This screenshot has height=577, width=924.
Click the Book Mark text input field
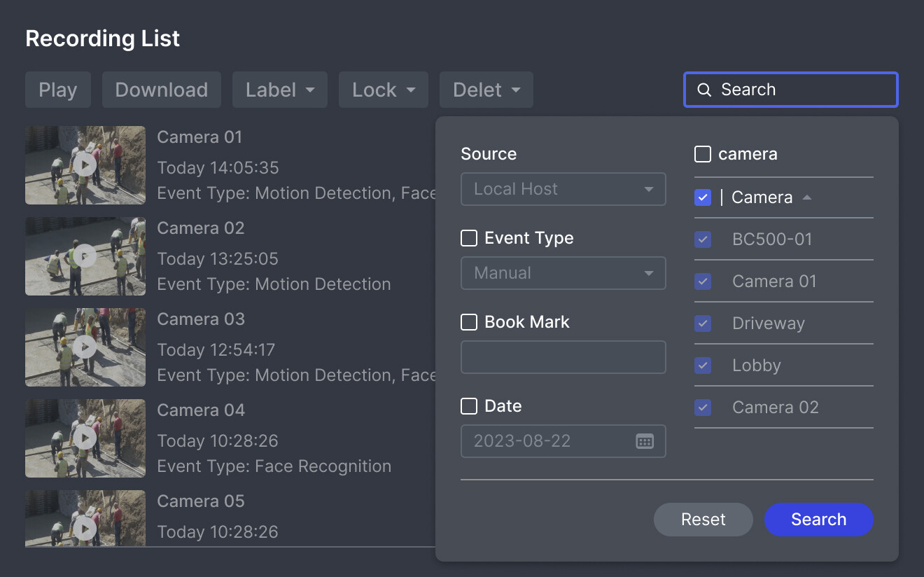click(x=563, y=357)
